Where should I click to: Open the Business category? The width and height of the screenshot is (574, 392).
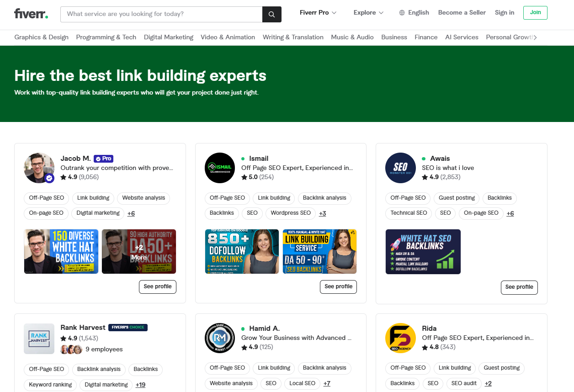click(x=394, y=37)
